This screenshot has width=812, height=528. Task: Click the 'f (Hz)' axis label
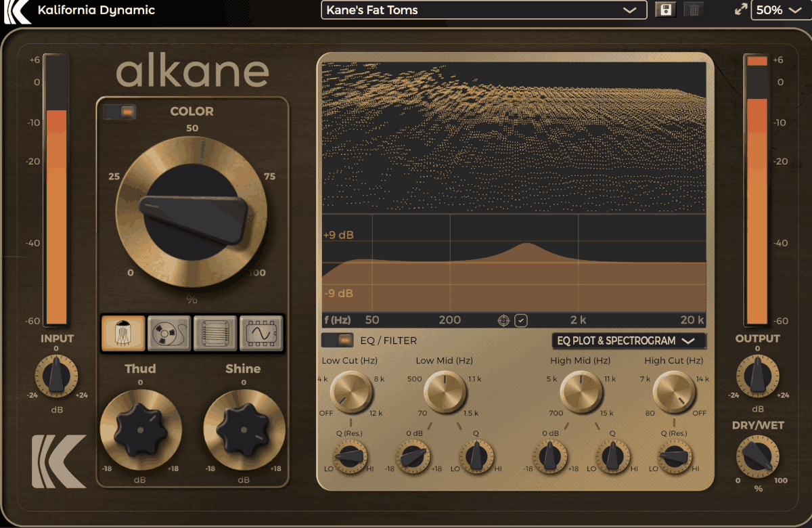click(x=337, y=320)
